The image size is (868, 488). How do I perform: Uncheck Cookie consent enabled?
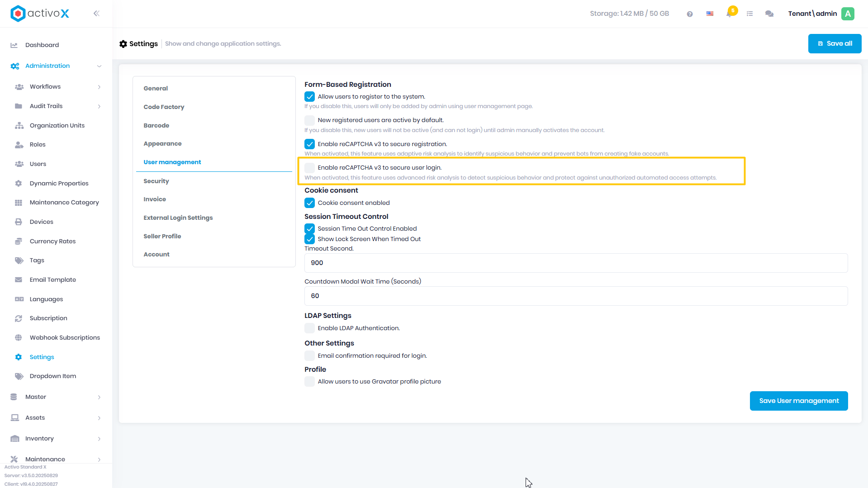tap(309, 203)
